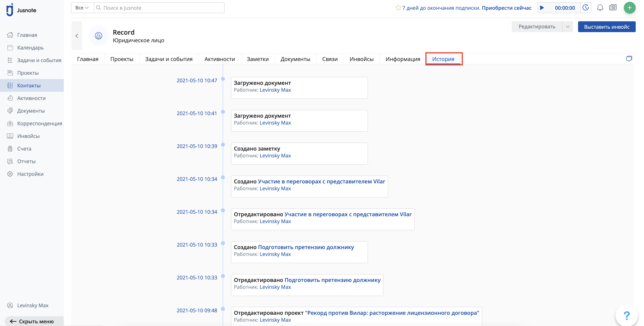Open notifications bell icon
This screenshot has width=644, height=326.
click(x=600, y=8)
